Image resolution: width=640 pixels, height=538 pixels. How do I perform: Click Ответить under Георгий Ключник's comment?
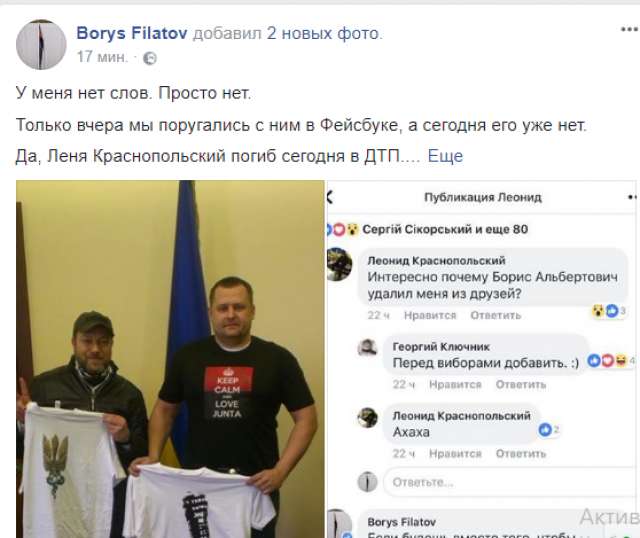521,385
